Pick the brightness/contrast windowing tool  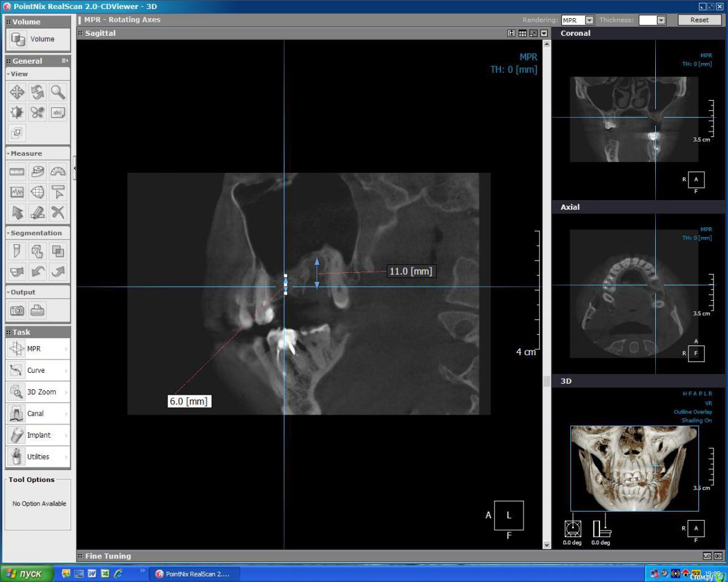pyautogui.click(x=17, y=113)
